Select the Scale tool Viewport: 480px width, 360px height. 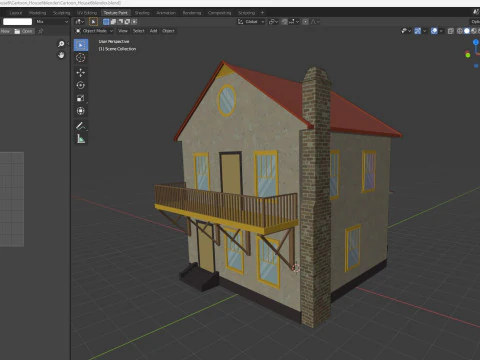(x=81, y=98)
